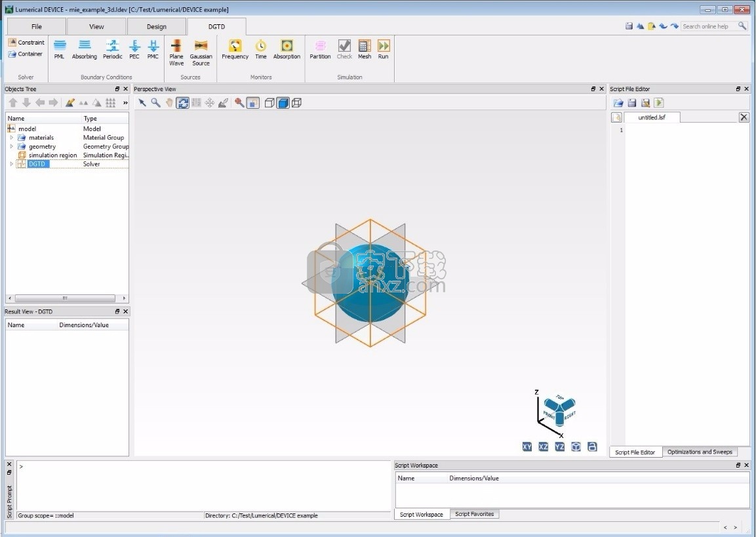This screenshot has height=537, width=756.
Task: Click the pencil edit tool in Perspective View toolbar
Action: [x=223, y=103]
